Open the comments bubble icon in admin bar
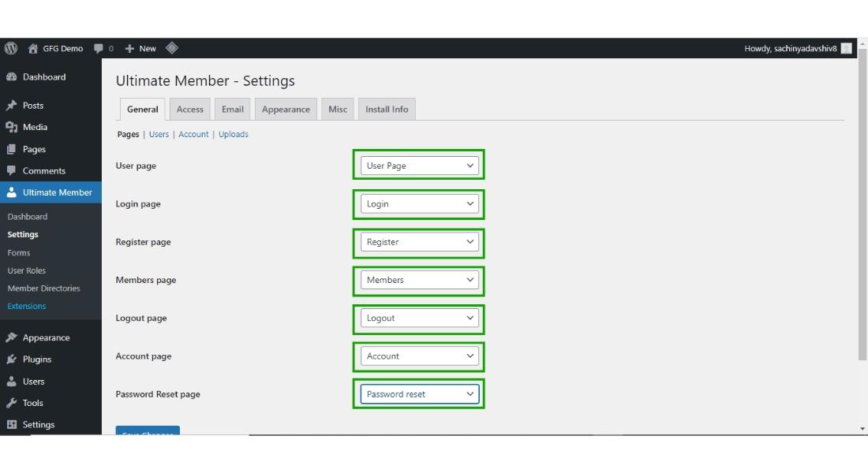 pos(99,48)
